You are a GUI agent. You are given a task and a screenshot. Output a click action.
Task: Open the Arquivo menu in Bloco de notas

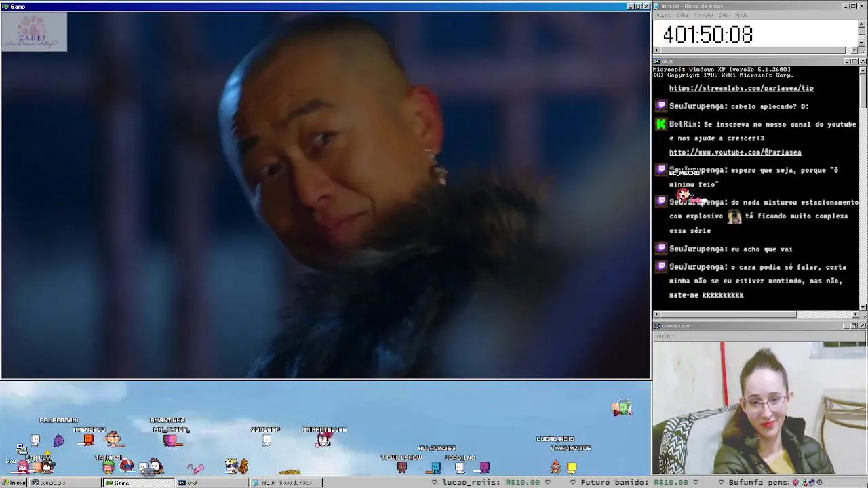pos(663,15)
